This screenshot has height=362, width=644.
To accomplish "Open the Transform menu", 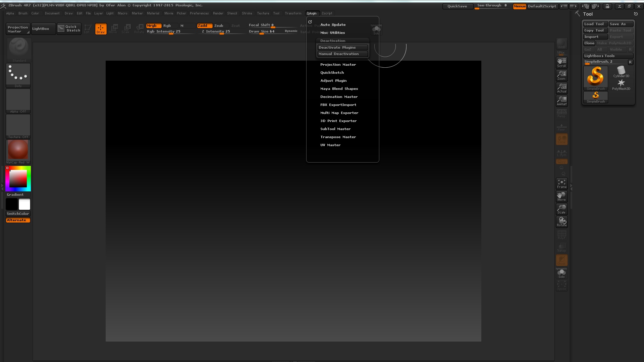I will [293, 13].
